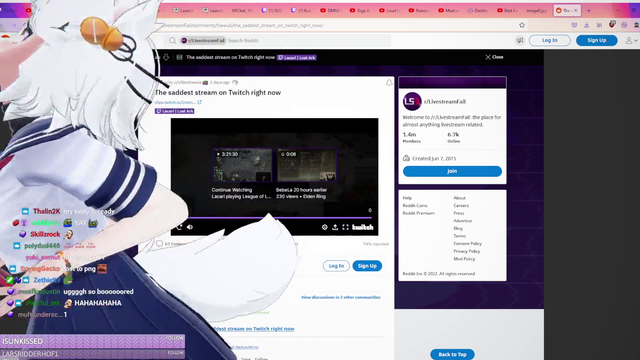Open the Careers footer link
The height and width of the screenshot is (360, 640).
click(461, 206)
